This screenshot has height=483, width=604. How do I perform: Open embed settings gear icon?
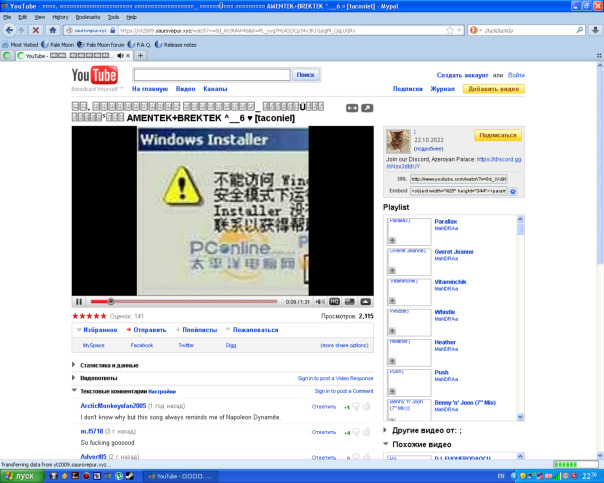pos(513,191)
